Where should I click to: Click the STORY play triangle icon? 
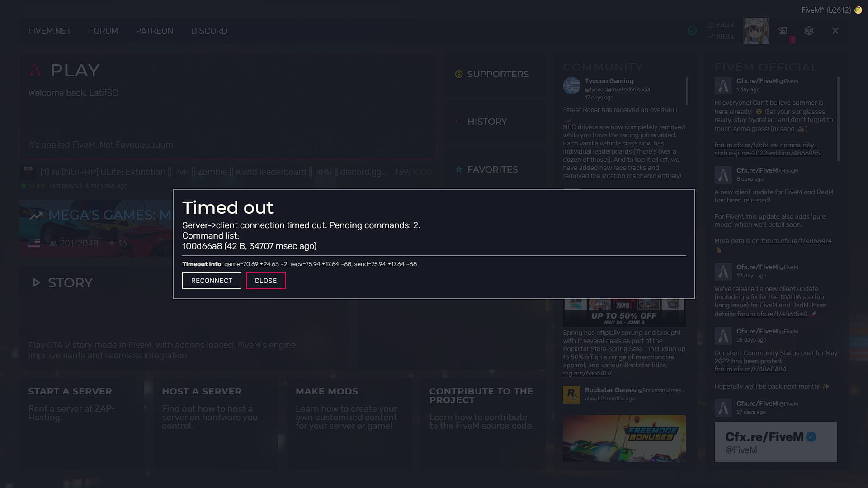coord(37,283)
